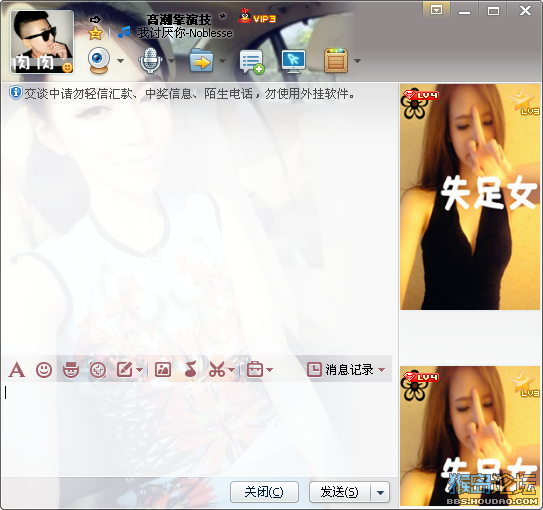Screen dimensions: 543x510
Task: Open 消息记录 message history
Action: pyautogui.click(x=340, y=370)
